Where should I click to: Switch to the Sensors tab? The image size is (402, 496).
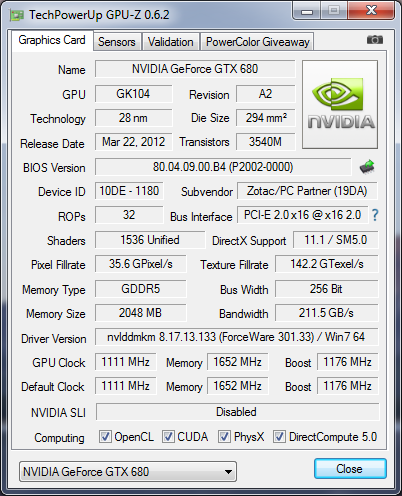pyautogui.click(x=117, y=42)
